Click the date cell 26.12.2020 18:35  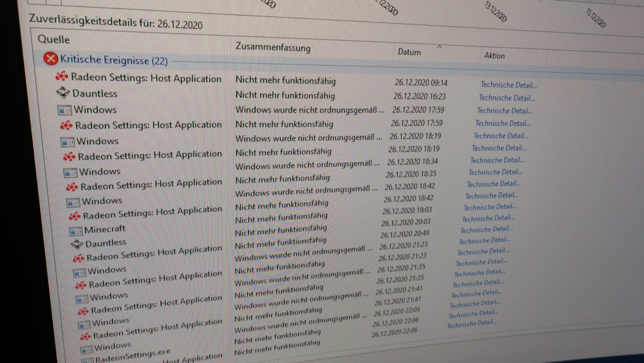[411, 174]
